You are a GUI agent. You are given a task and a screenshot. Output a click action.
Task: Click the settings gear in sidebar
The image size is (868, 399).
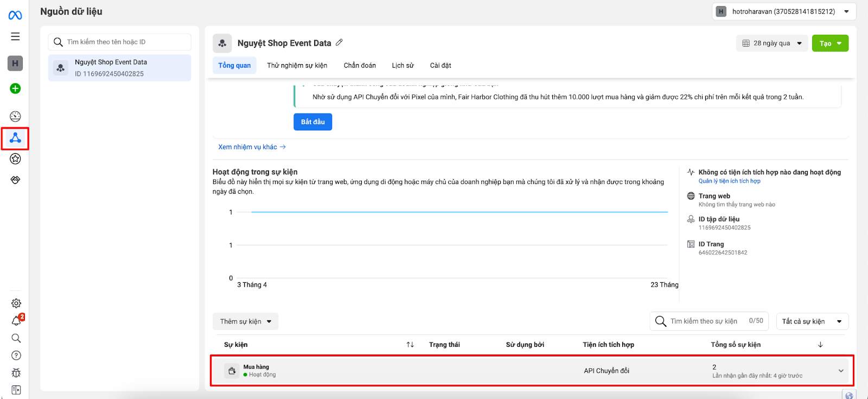(x=16, y=303)
